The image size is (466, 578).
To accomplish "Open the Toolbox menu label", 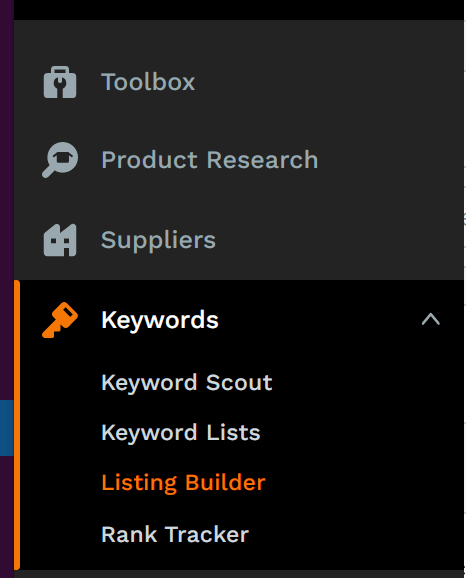I will pyautogui.click(x=148, y=82).
